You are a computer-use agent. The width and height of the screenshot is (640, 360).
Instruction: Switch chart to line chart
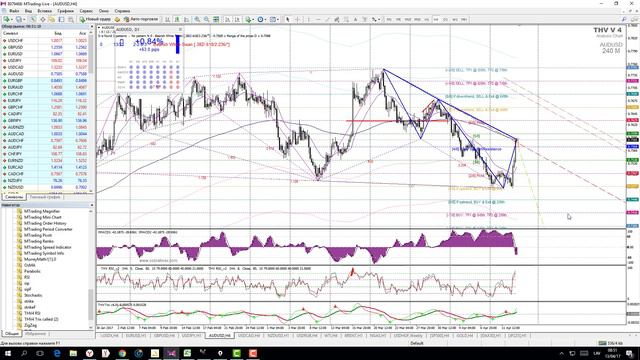187,19
